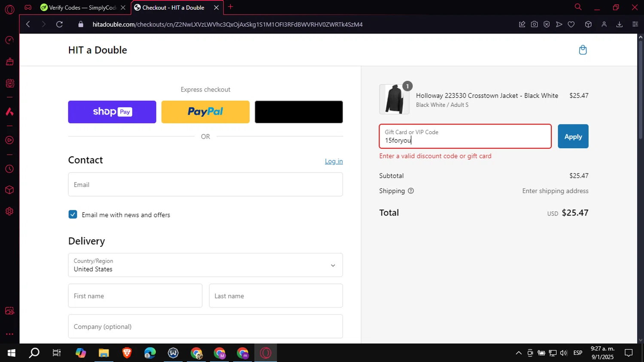Image resolution: width=644 pixels, height=362 pixels.
Task: Click the ESP language indicator
Action: pos(578,353)
